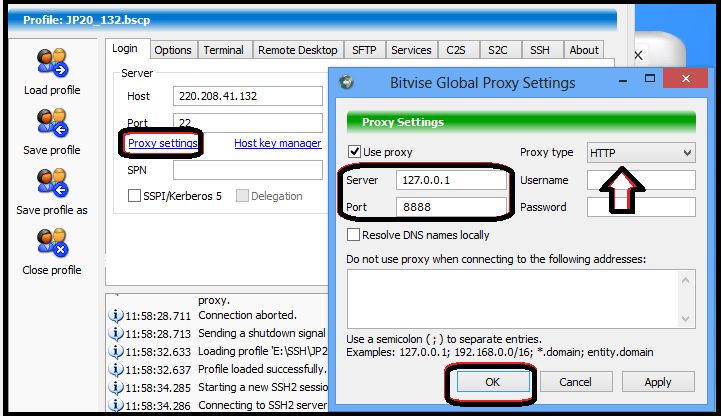Uncheck the Use proxy checkbox
This screenshot has width=721, height=416.
click(354, 152)
